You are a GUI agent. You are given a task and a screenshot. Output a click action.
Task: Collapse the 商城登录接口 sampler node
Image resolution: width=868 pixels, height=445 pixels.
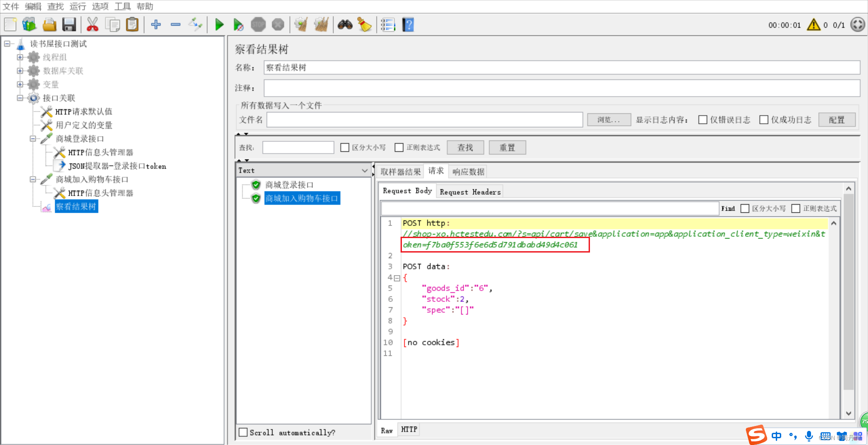click(x=33, y=139)
